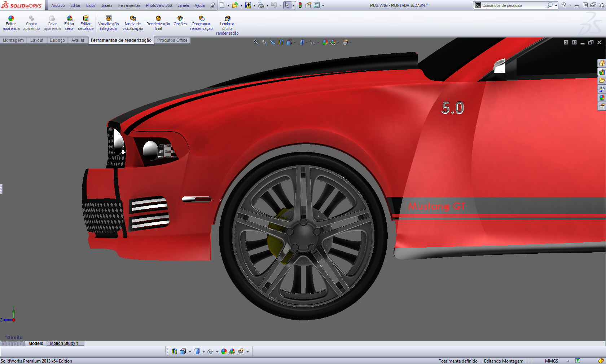Click the Apply Scene icon in the bottom toolbar
The height and width of the screenshot is (364, 606).
click(x=232, y=351)
